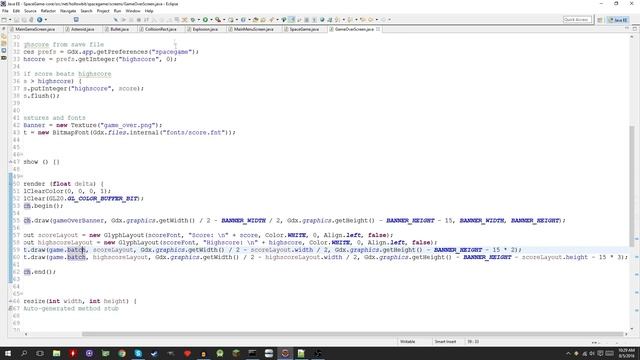Click the Debug bug toolbar icon
Screen dimensions: 640x360
[x=193, y=20]
